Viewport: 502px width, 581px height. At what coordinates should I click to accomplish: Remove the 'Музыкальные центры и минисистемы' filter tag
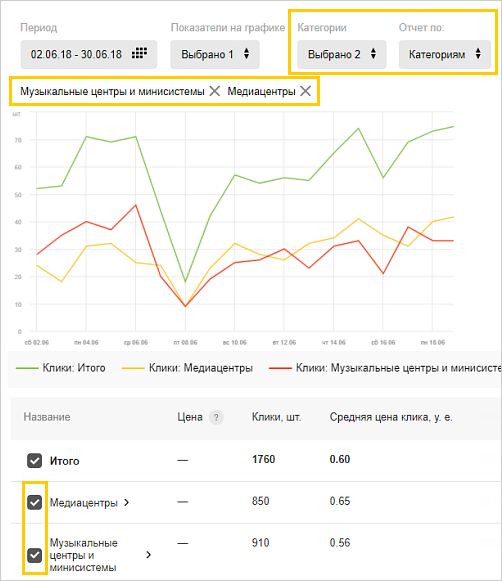point(215,91)
